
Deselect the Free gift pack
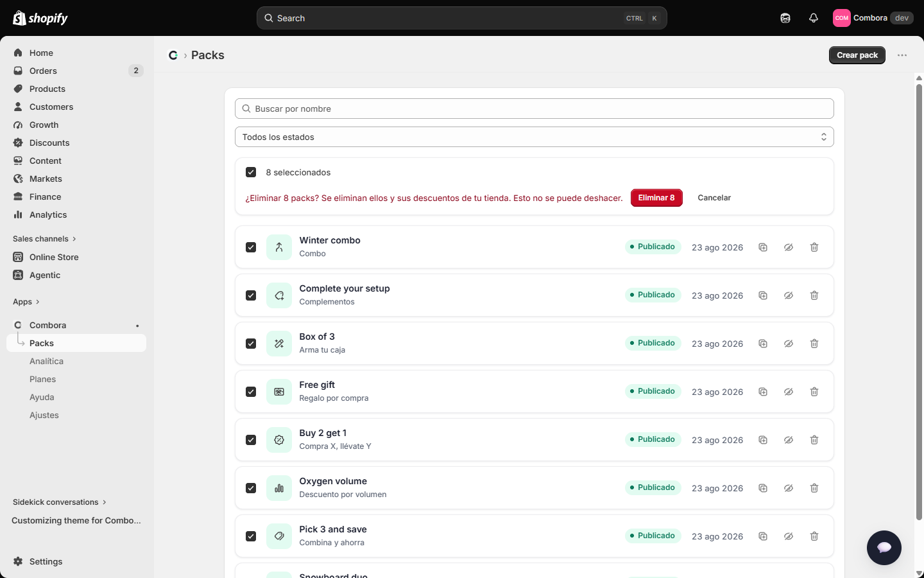pos(251,392)
